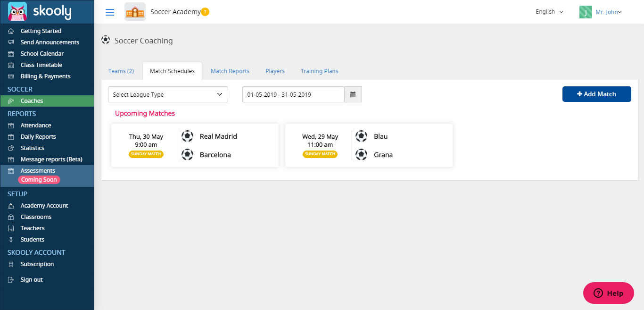Click the megaphone icon for Send Announcements

click(11, 42)
